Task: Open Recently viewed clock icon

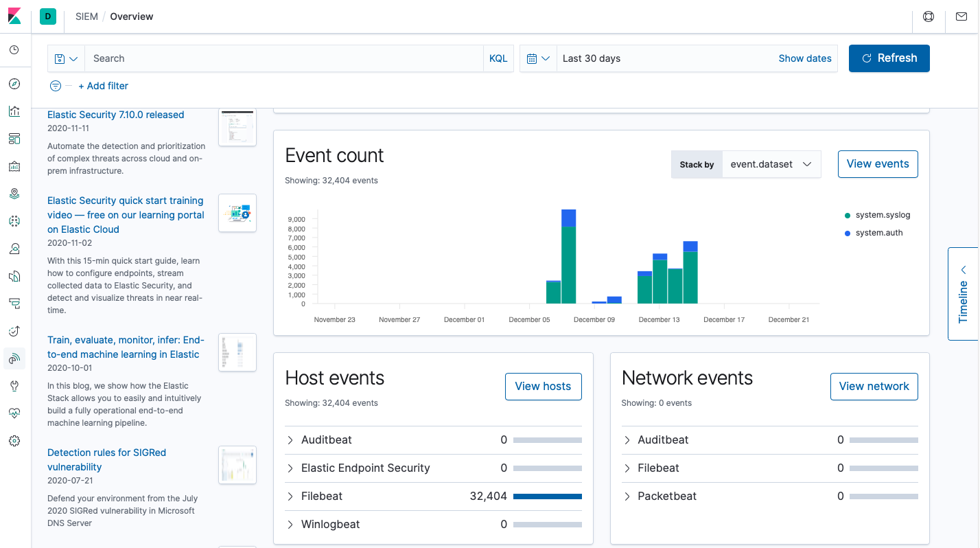Action: click(x=14, y=50)
